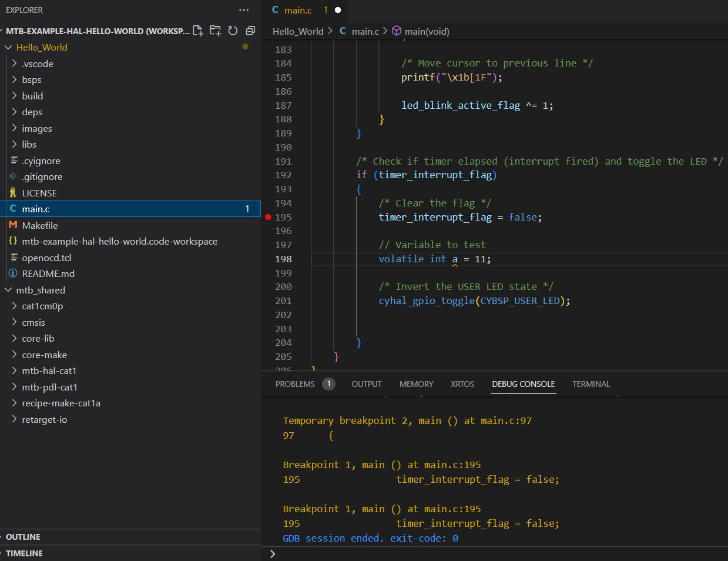
Task: Expand the cat1cm0p folder
Action: point(15,306)
